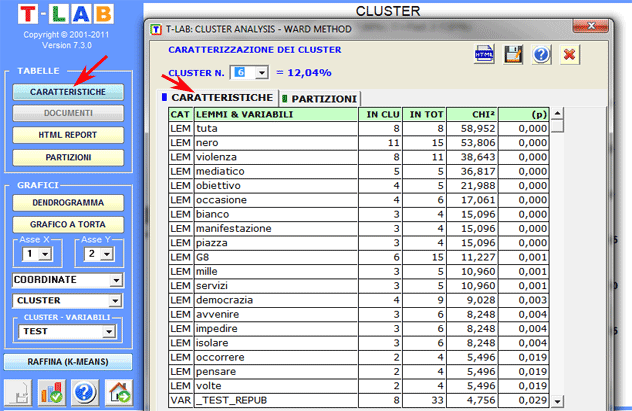Open the COORDINATE combo box

pos(68,280)
